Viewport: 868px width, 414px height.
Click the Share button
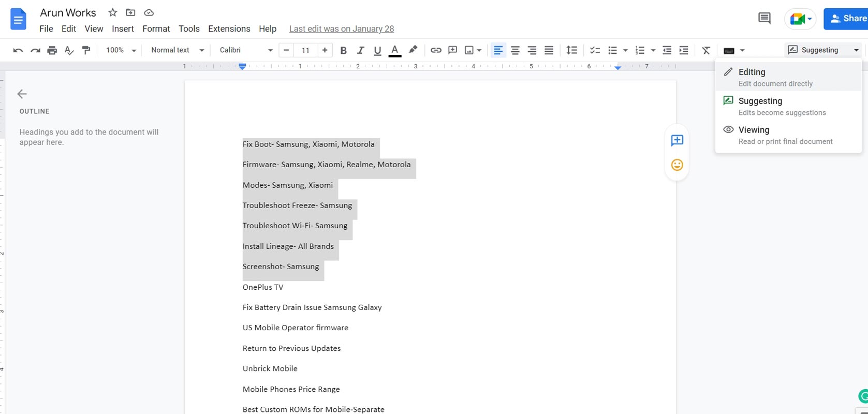pos(846,19)
